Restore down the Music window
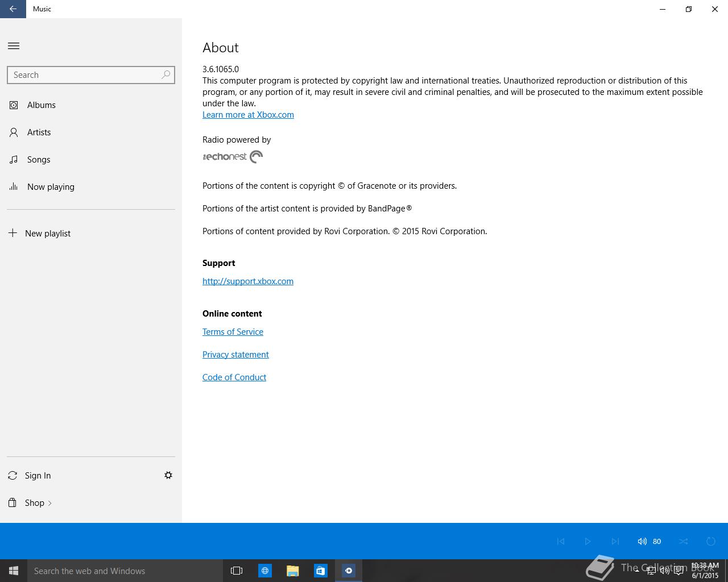This screenshot has height=582, width=728. [689, 9]
